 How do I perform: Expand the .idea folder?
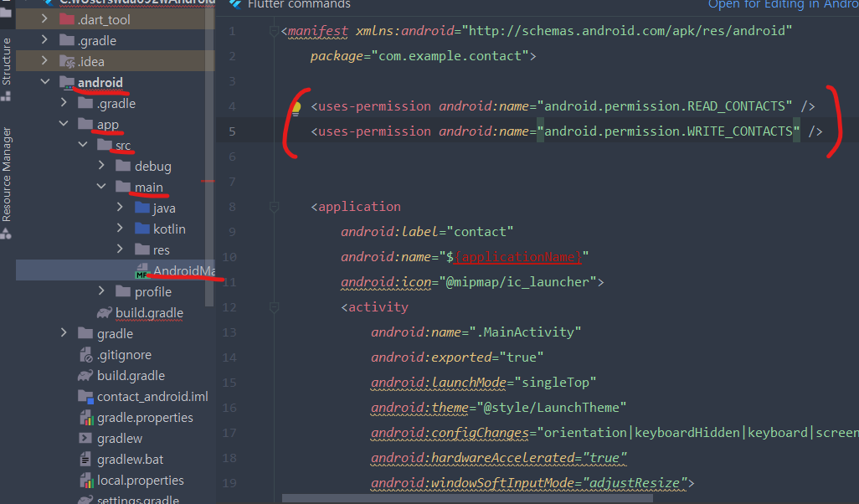(44, 61)
